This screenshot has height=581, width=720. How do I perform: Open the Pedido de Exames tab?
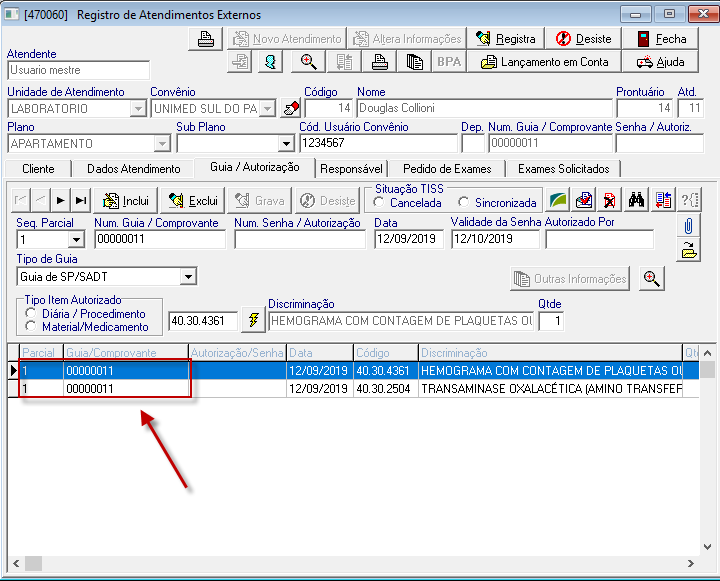coord(447,169)
